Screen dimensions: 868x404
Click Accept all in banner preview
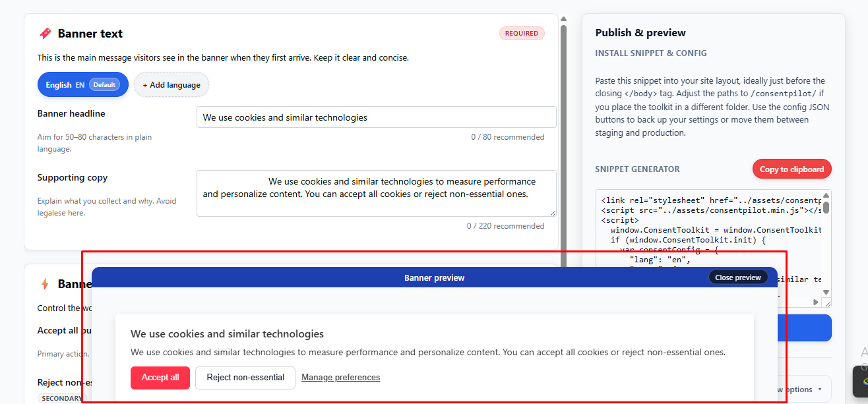coord(160,378)
